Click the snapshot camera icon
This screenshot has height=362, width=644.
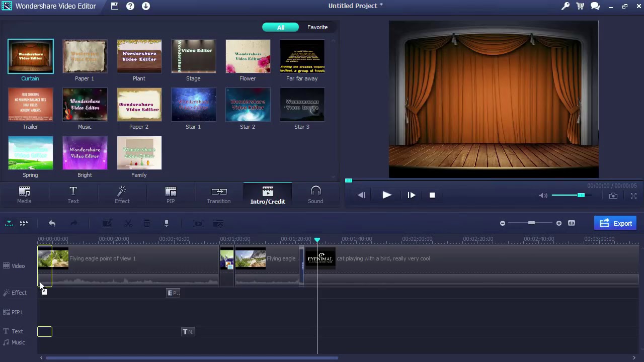point(613,196)
